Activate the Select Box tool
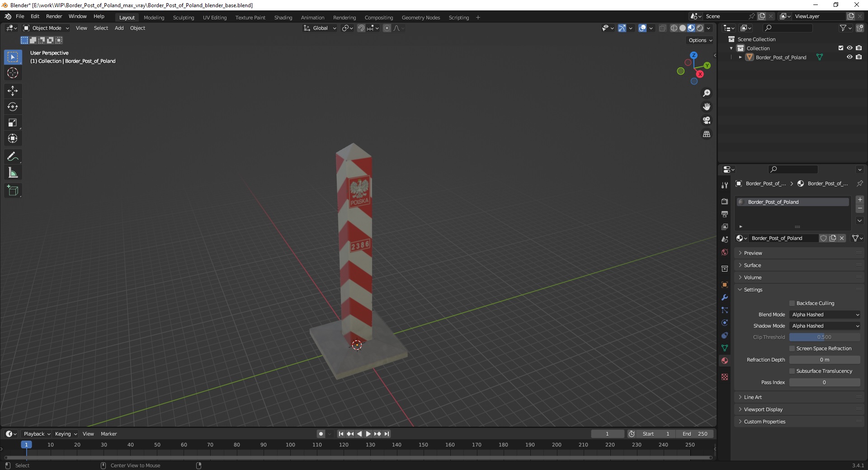868x470 pixels. [x=13, y=57]
